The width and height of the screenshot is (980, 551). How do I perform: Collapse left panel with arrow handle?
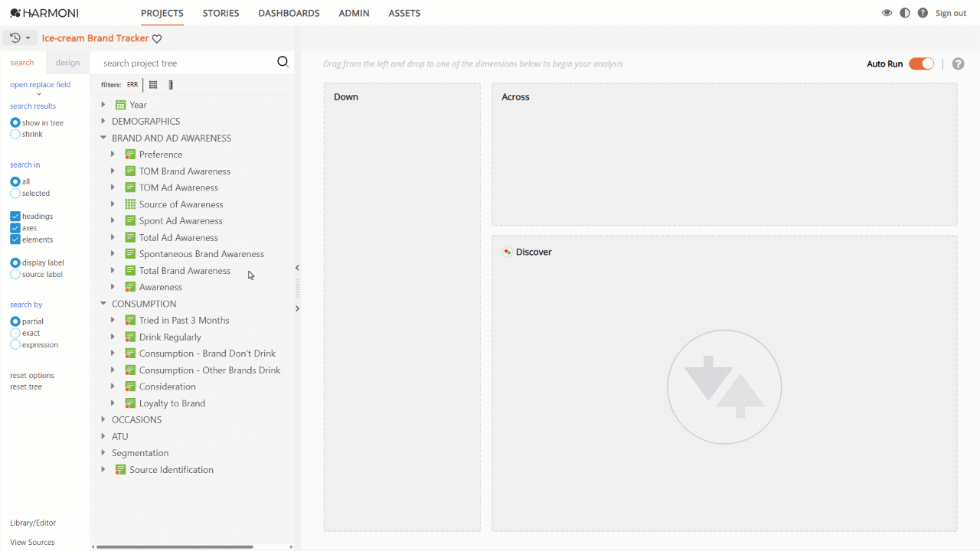pyautogui.click(x=297, y=268)
